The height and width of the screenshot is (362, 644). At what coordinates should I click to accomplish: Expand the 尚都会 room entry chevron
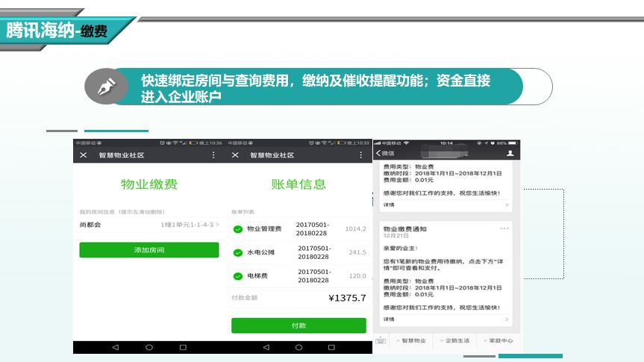click(x=217, y=225)
